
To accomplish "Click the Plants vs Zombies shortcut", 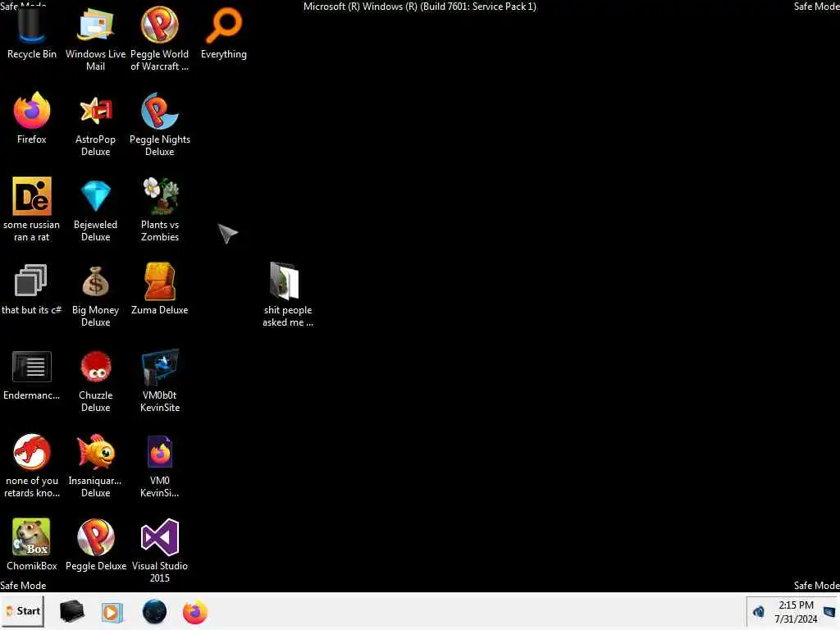I will pos(160,209).
